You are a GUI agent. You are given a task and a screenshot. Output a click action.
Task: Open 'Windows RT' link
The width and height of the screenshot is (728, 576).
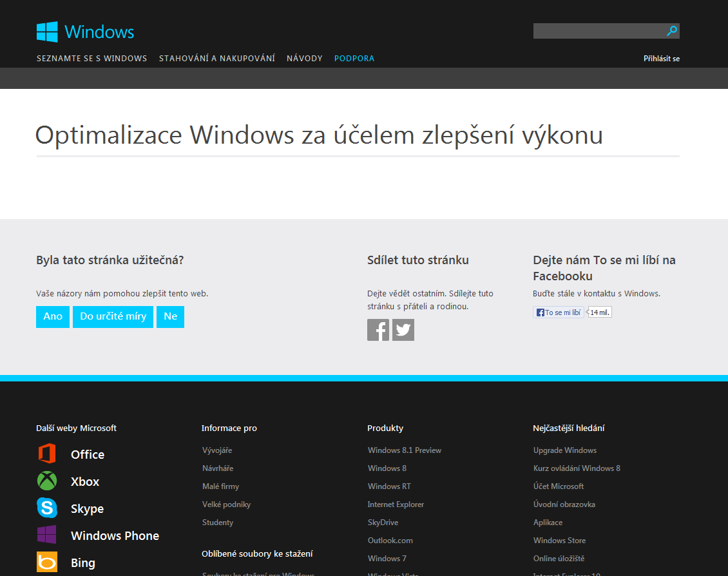(389, 486)
